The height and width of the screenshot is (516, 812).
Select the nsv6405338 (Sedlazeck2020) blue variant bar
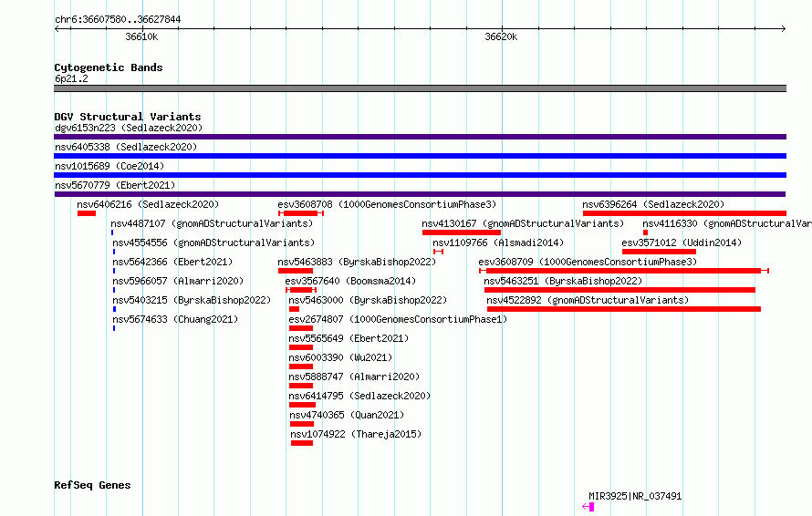point(420,156)
